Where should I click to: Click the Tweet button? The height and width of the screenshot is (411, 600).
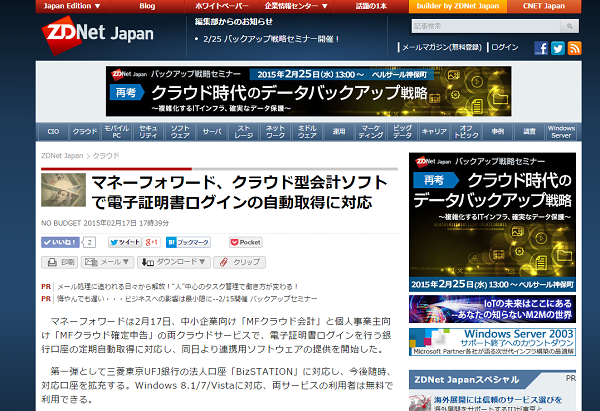125,242
